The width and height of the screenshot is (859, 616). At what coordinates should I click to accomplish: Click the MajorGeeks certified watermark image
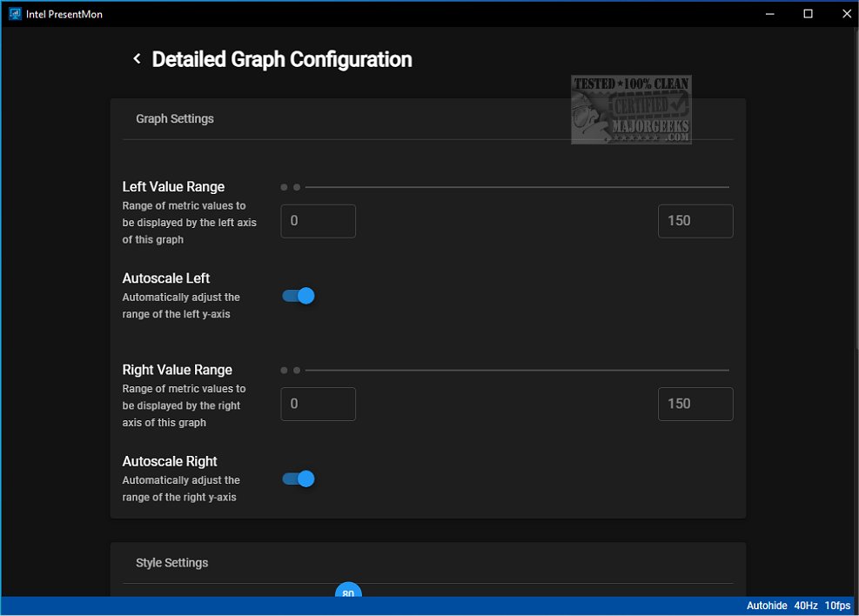coord(631,110)
